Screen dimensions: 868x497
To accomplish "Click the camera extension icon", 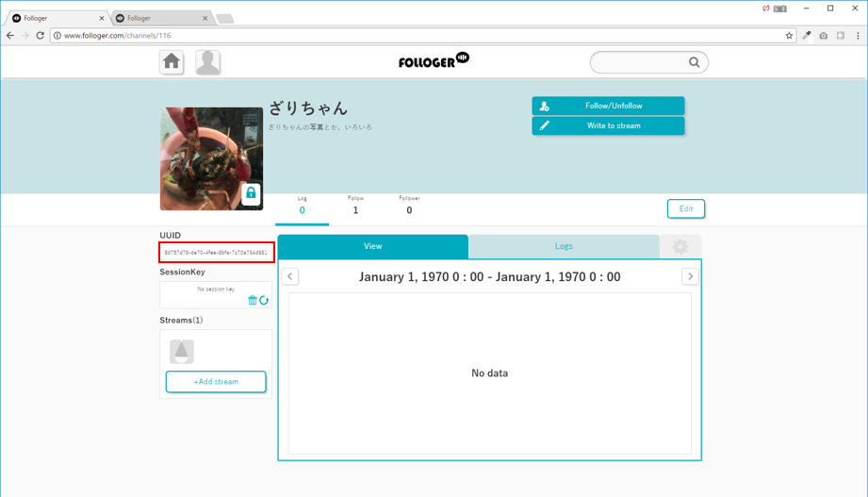I will (x=824, y=36).
